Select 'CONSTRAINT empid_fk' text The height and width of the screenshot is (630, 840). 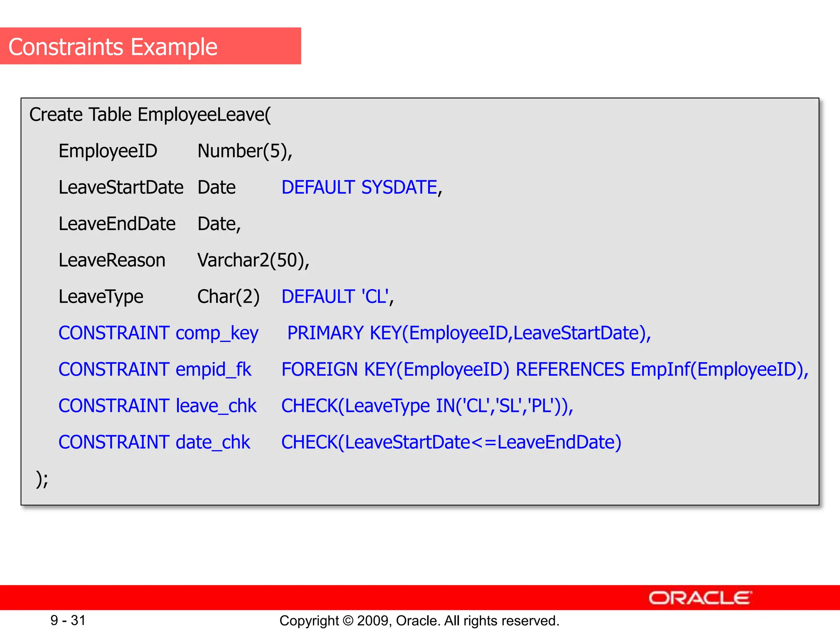click(155, 370)
